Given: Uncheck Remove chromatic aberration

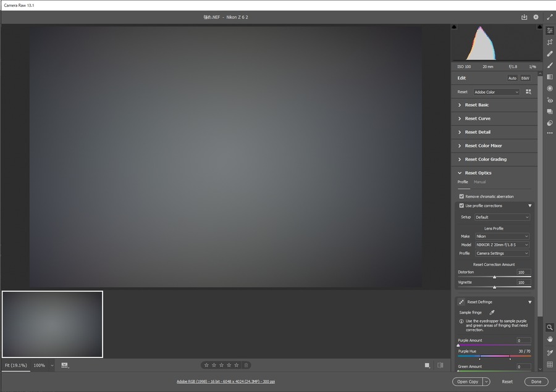Looking at the screenshot, I should [x=461, y=196].
